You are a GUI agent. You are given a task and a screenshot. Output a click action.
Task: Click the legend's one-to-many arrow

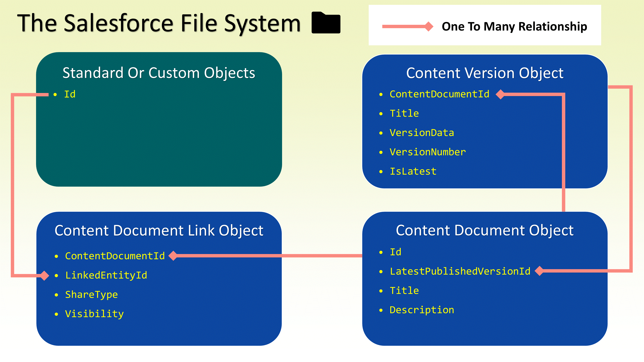[407, 27]
